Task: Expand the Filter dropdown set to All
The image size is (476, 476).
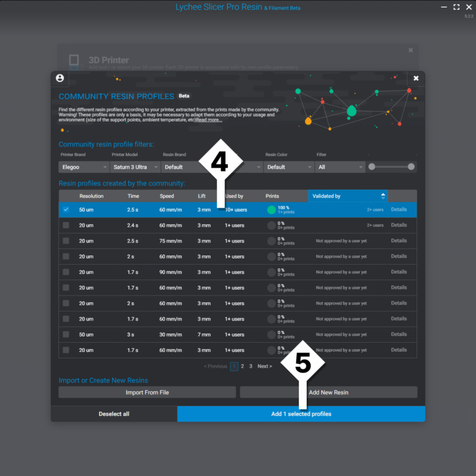Action: click(340, 167)
